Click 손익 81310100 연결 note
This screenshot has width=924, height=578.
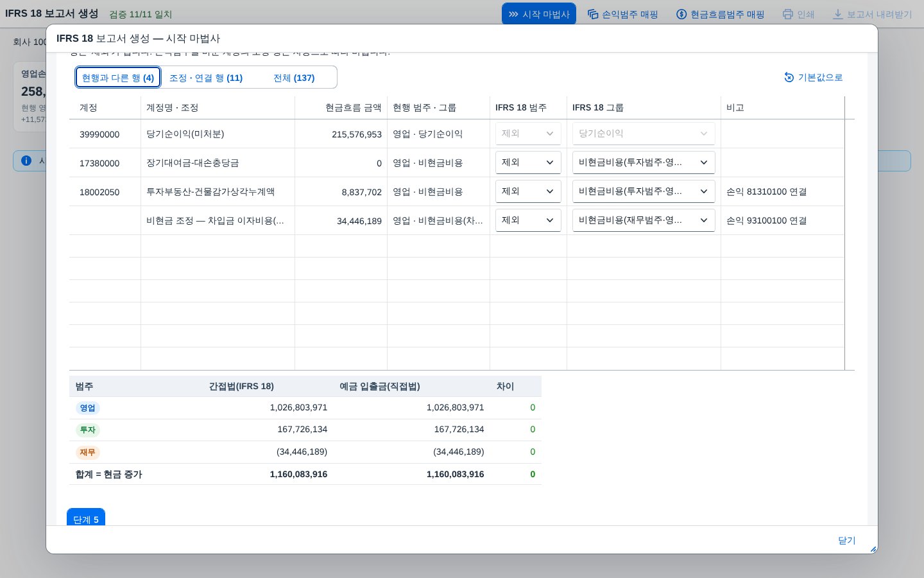pos(767,191)
